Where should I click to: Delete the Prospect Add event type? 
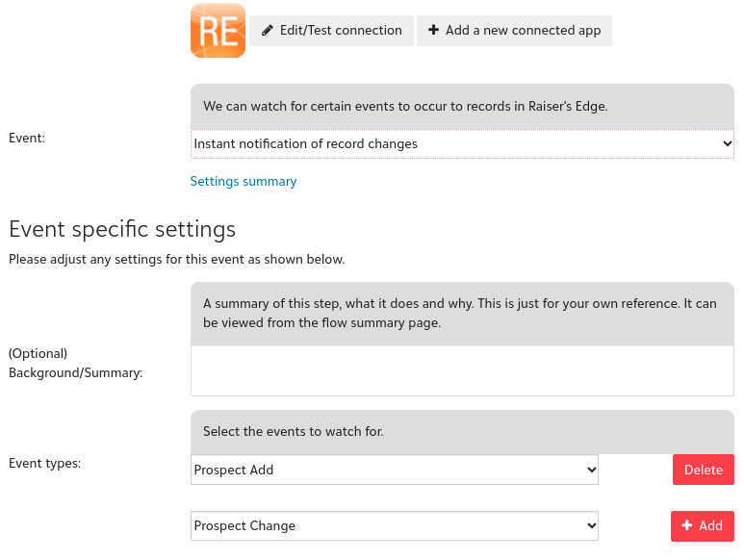pos(703,470)
